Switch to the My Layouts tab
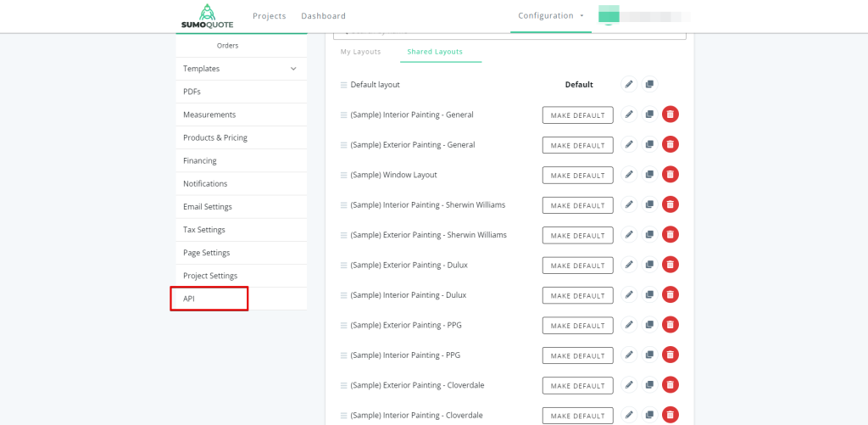Image resolution: width=868 pixels, height=425 pixels. coord(360,52)
